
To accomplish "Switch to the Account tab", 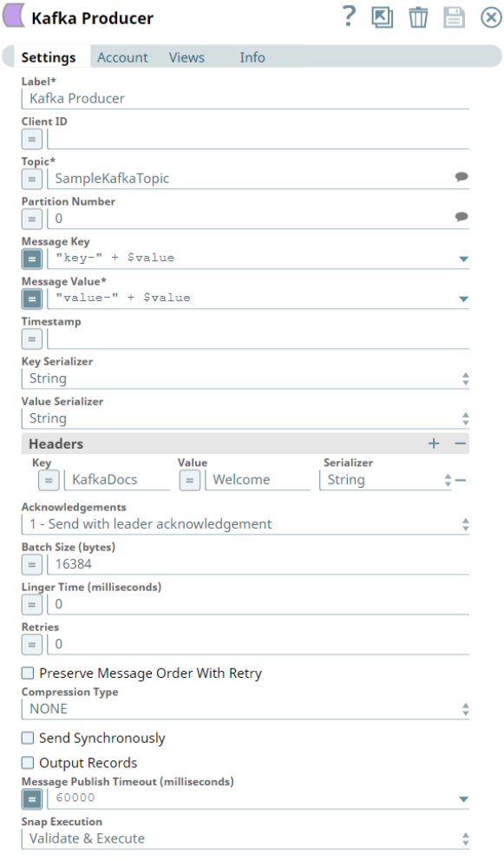I will (122, 57).
